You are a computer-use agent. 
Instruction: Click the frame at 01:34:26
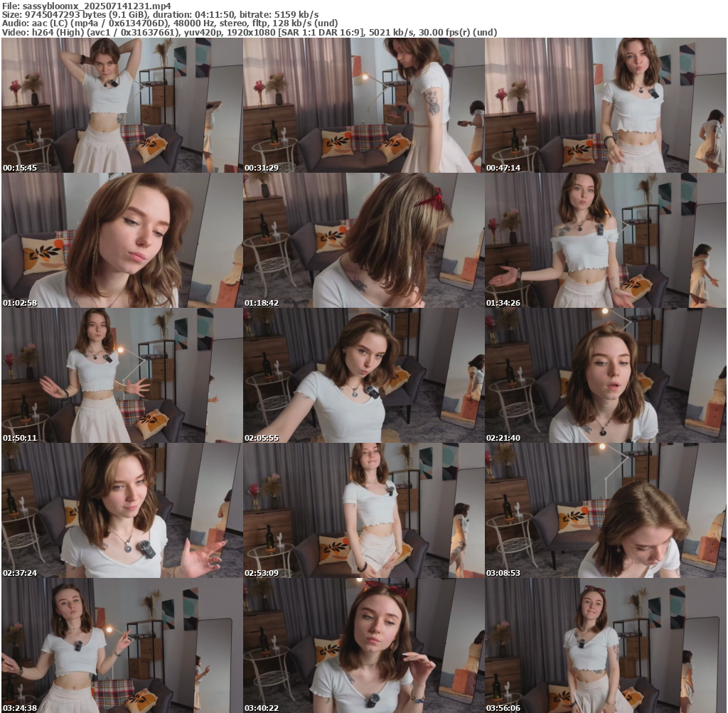coord(606,240)
